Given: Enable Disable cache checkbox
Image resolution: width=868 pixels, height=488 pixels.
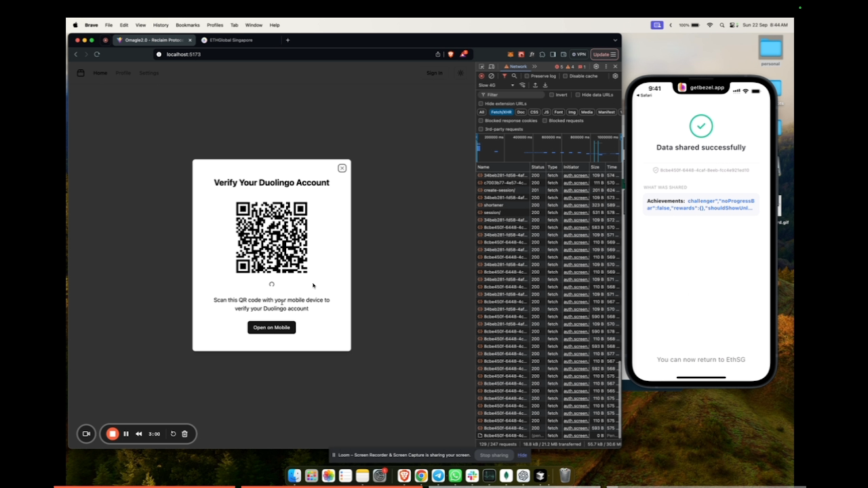Looking at the screenshot, I should (566, 76).
